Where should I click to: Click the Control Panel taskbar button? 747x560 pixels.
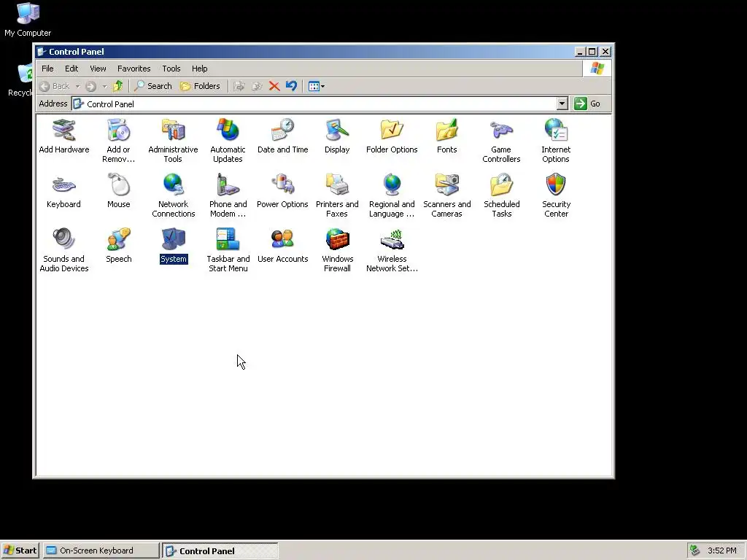(x=220, y=551)
